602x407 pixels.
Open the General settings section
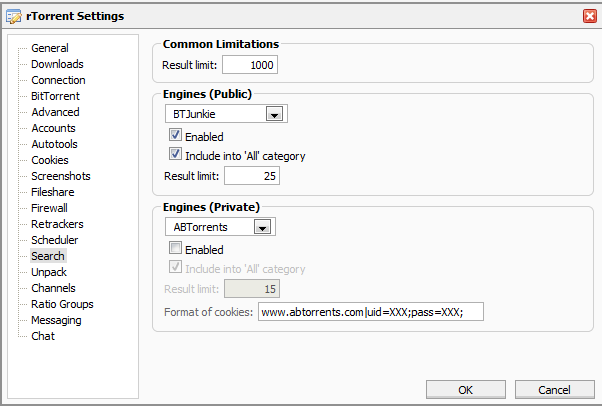click(49, 48)
